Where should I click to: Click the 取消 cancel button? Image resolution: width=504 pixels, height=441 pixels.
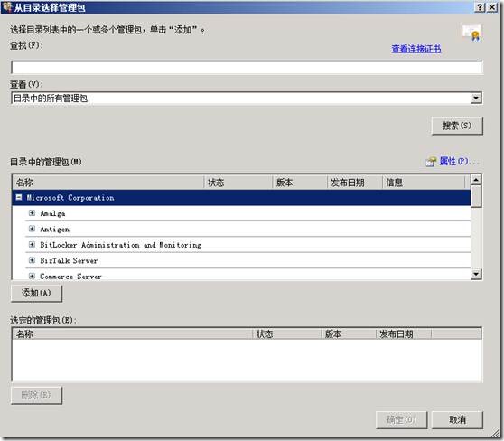point(457,420)
